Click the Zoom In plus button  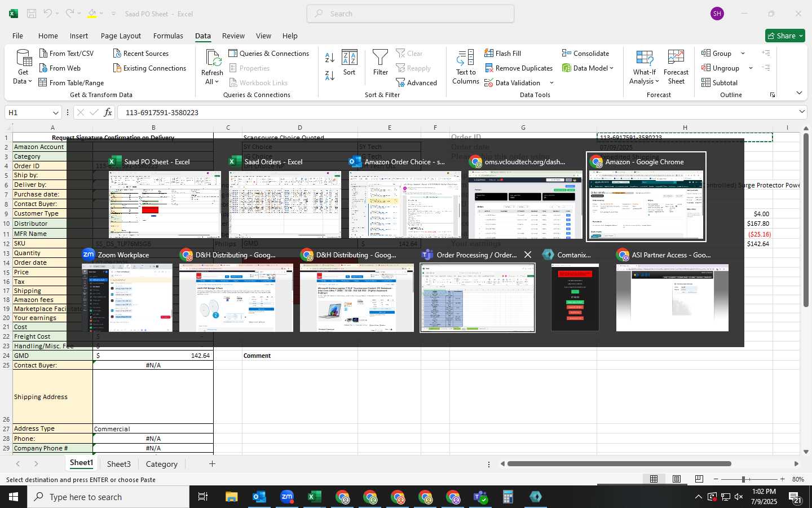(x=782, y=479)
